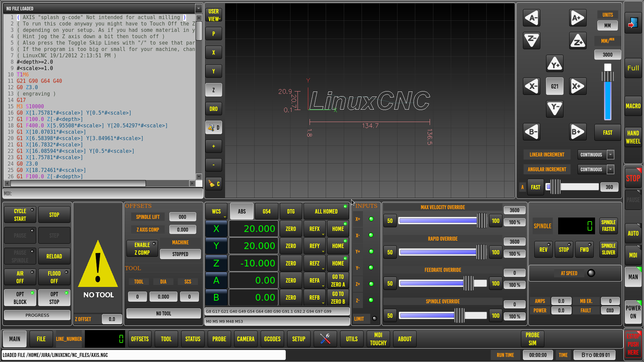The image size is (644, 362).
Task: Open the SETUP tab
Action: pyautogui.click(x=299, y=339)
